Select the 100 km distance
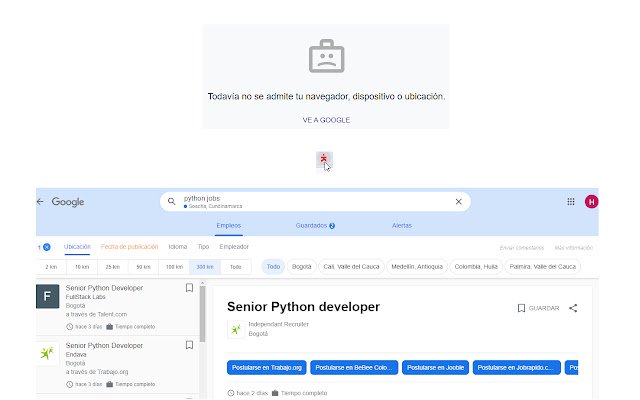Screen dimensions: 640x400 point(174,267)
